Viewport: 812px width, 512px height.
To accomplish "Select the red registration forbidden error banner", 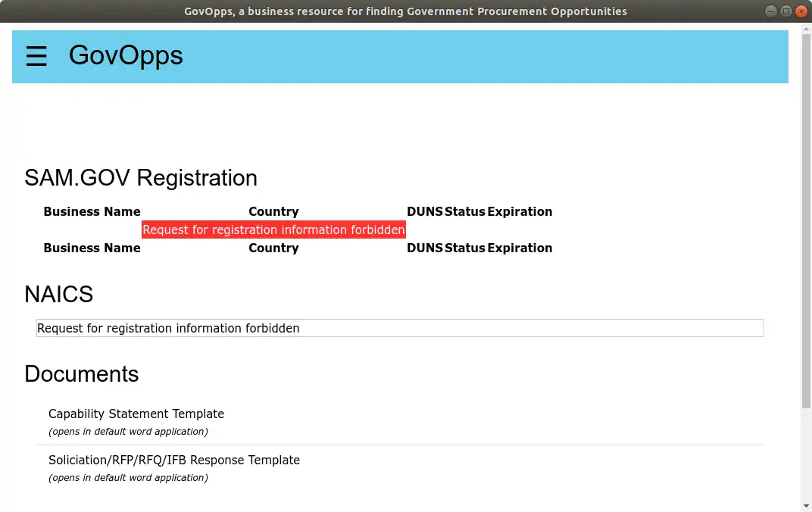I will (273, 229).
